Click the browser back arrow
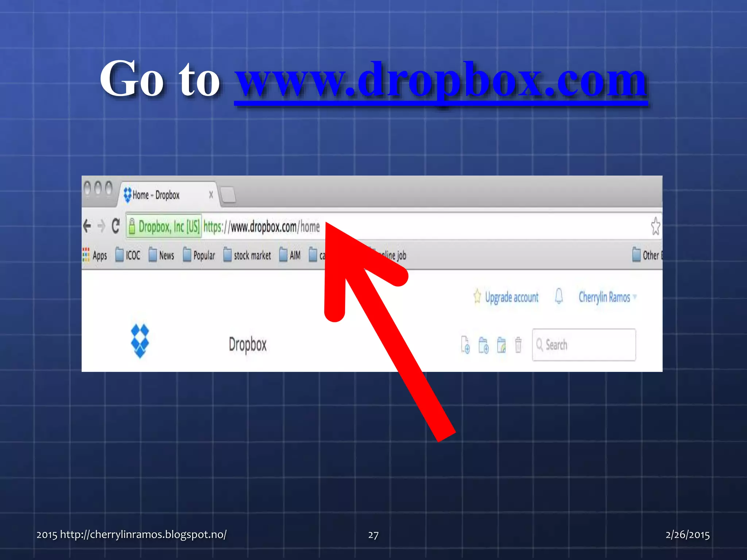Image resolution: width=747 pixels, height=560 pixels. point(87,226)
